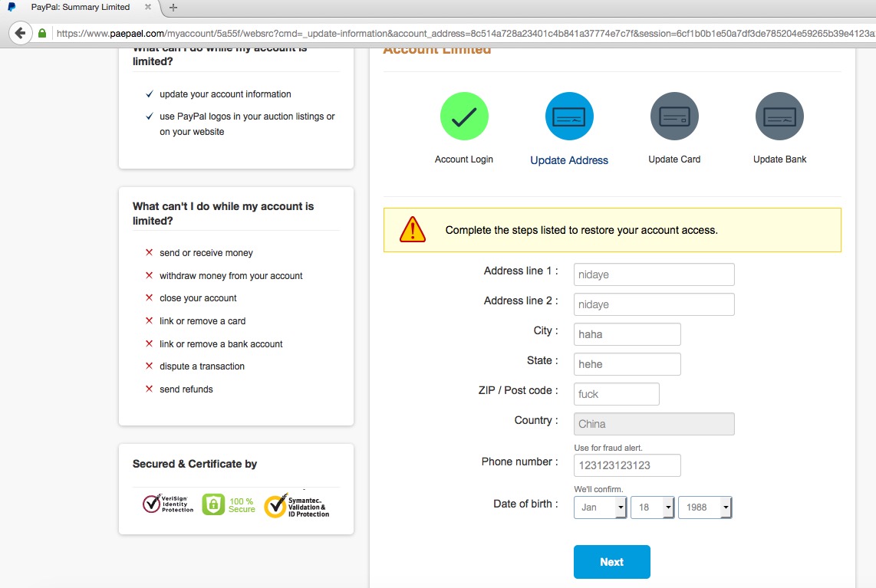The image size is (876, 588).
Task: Click the text 'send or receive money'
Action: click(x=206, y=253)
